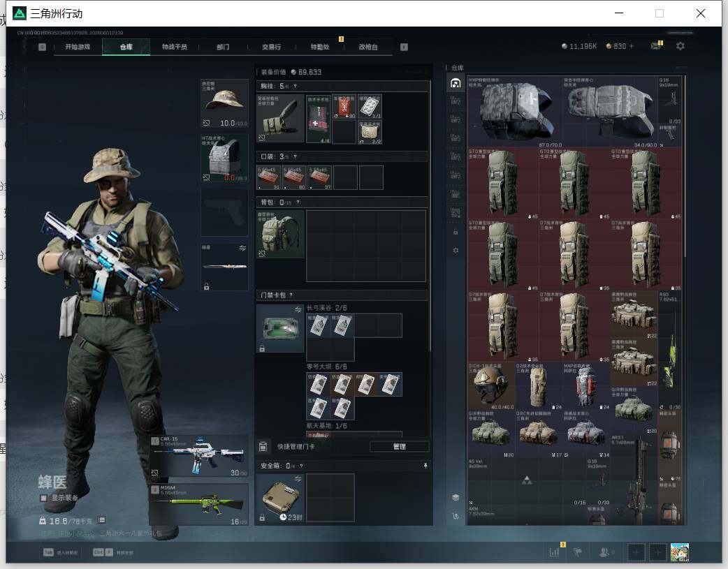Click the Tab key hint in bottom bar
The height and width of the screenshot is (569, 728).
(60, 552)
